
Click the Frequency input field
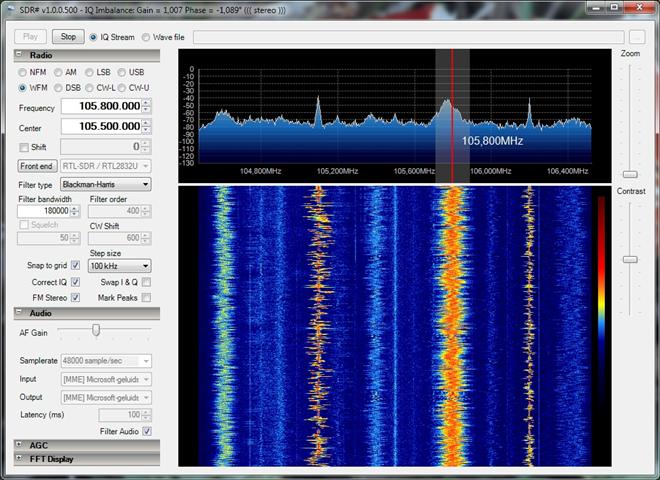[100, 107]
